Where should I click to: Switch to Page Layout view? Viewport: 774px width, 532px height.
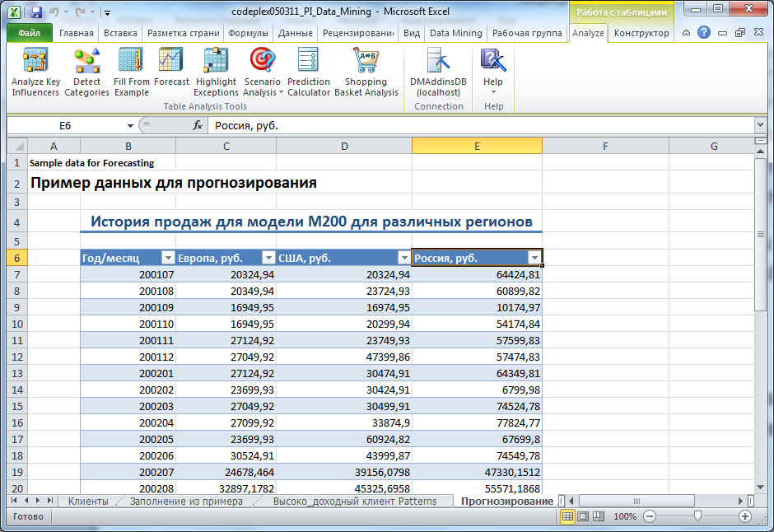(x=583, y=516)
